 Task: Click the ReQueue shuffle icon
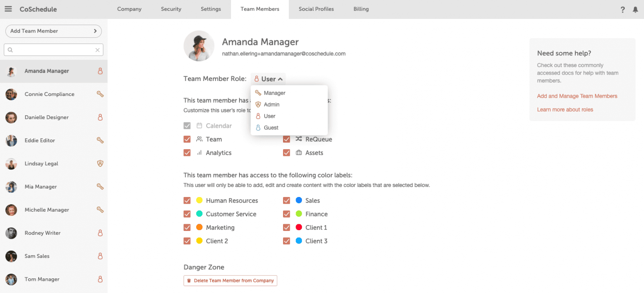click(299, 139)
